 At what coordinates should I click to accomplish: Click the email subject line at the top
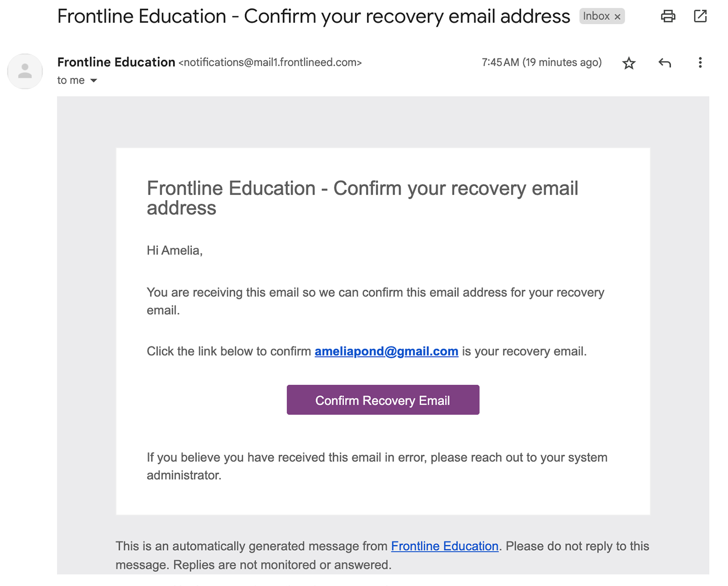(314, 16)
